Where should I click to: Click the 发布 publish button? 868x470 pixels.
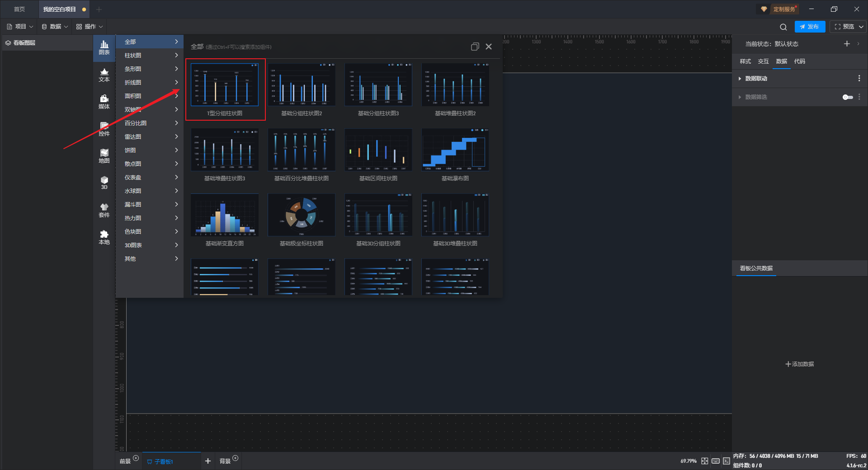click(x=810, y=27)
